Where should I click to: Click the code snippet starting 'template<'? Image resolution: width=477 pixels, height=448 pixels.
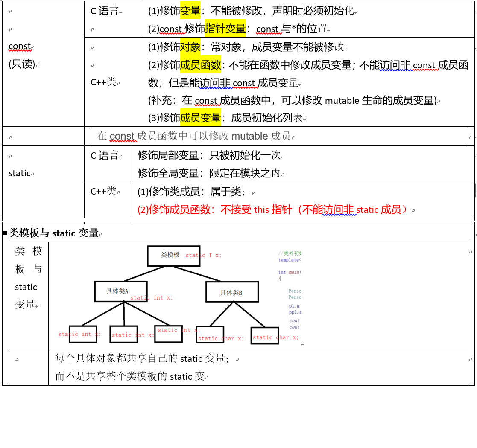point(290,260)
